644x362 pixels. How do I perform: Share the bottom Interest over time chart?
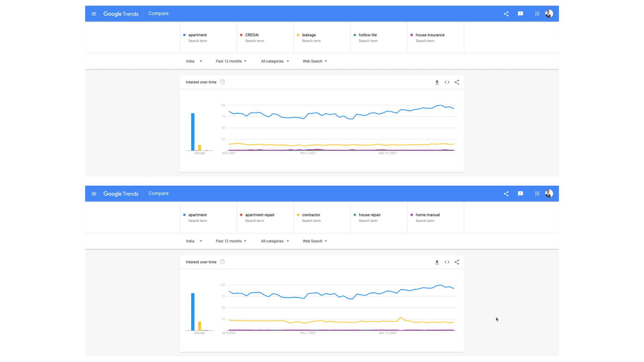pyautogui.click(x=457, y=262)
